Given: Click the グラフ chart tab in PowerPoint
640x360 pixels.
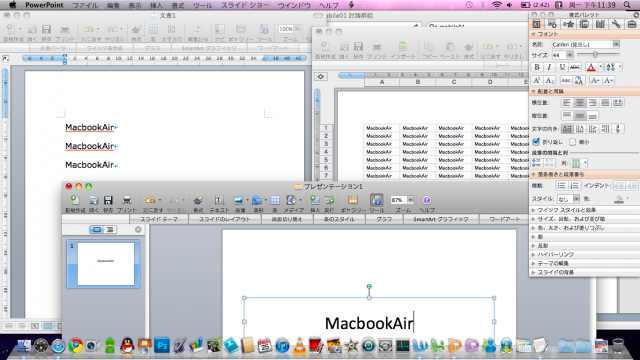Looking at the screenshot, I should pos(384,219).
